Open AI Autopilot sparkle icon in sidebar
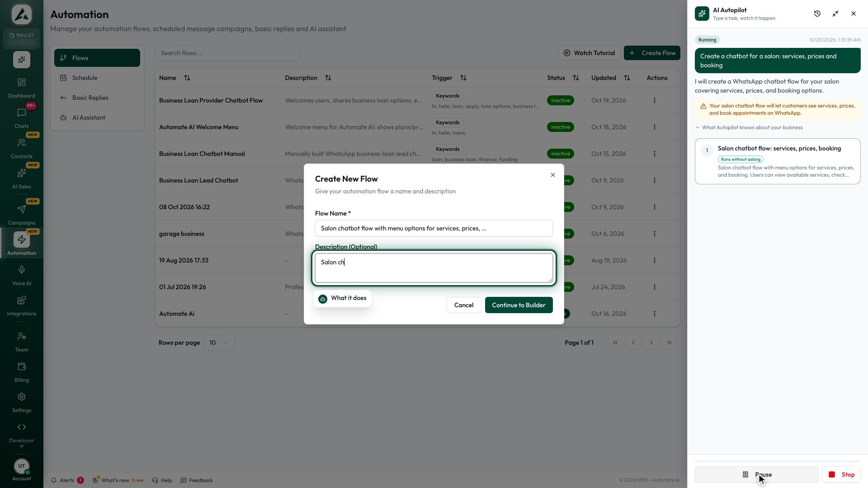 point(21,60)
